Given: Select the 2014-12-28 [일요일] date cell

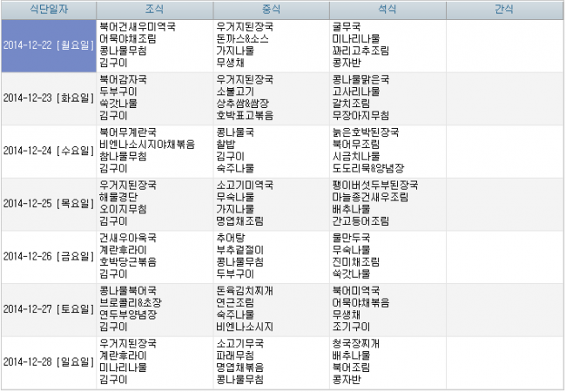Looking at the screenshot, I should (48, 361).
